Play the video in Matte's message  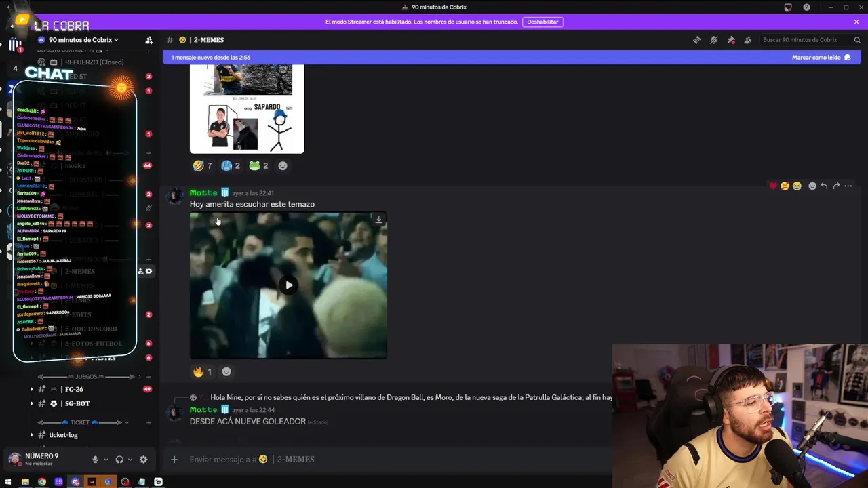(x=289, y=285)
